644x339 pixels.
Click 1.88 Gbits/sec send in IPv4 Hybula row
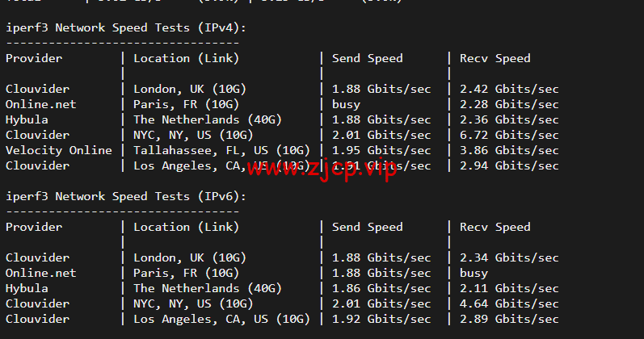(381, 119)
